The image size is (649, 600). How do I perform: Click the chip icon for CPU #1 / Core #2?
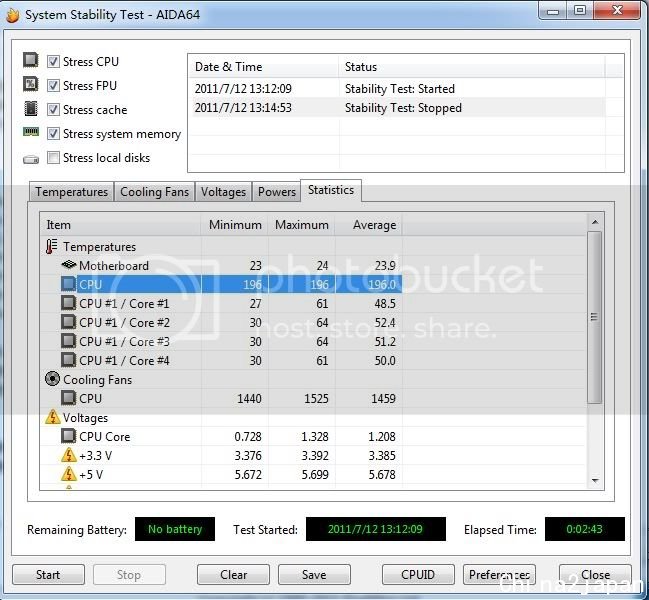(68, 322)
